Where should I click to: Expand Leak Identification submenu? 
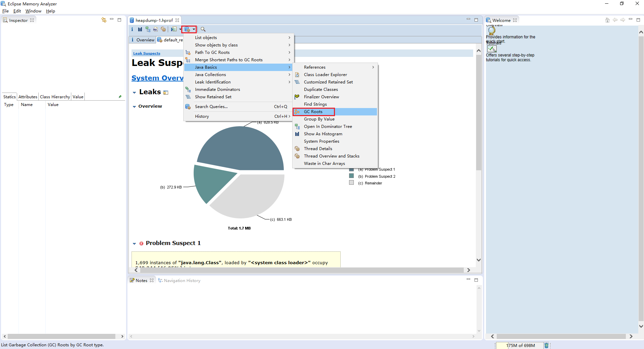[239, 82]
